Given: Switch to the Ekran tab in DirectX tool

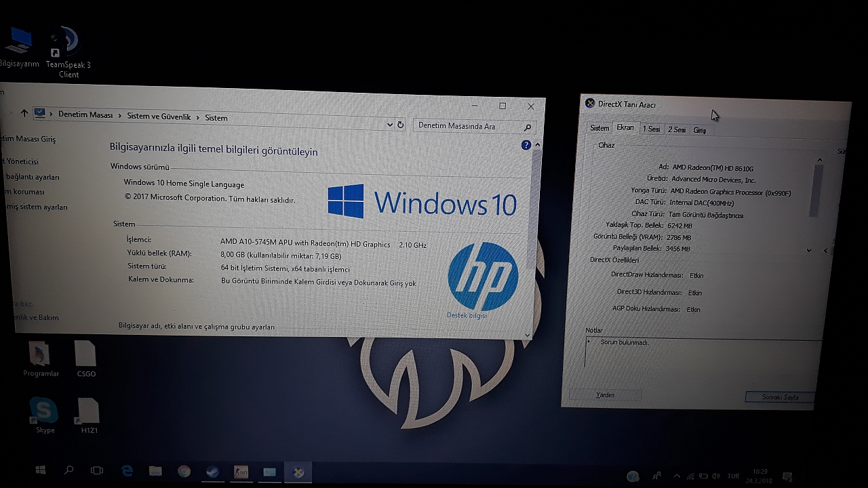Looking at the screenshot, I should coord(625,127).
